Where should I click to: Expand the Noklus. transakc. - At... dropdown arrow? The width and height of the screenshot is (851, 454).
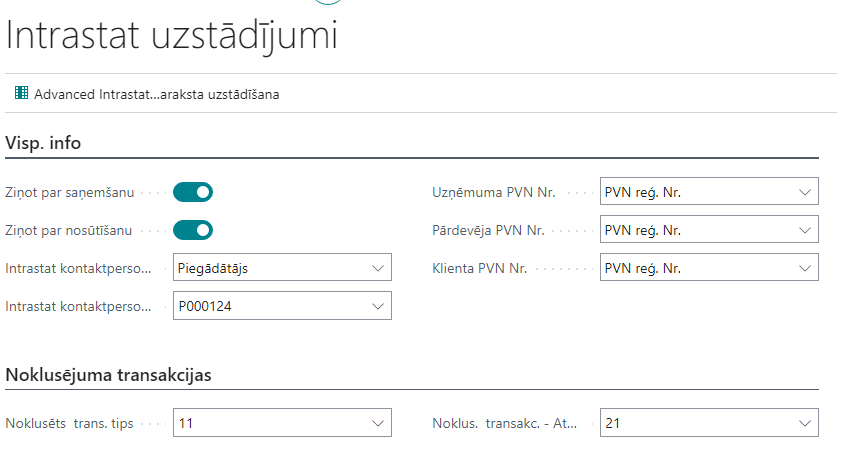(x=804, y=423)
